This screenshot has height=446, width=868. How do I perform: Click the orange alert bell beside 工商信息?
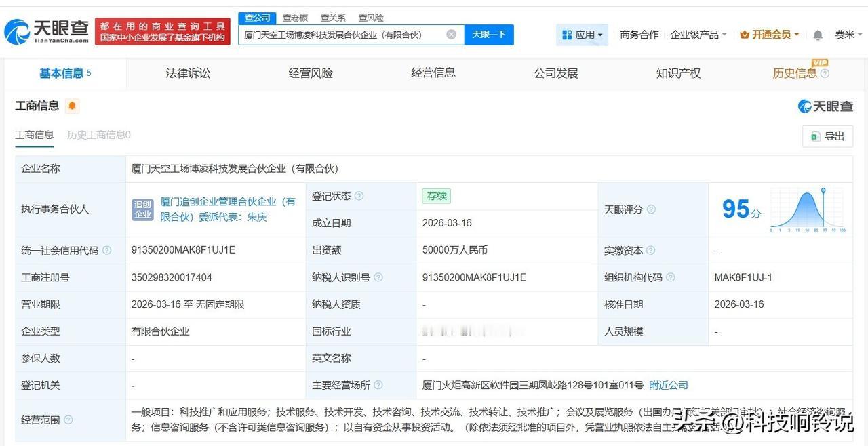click(72, 106)
